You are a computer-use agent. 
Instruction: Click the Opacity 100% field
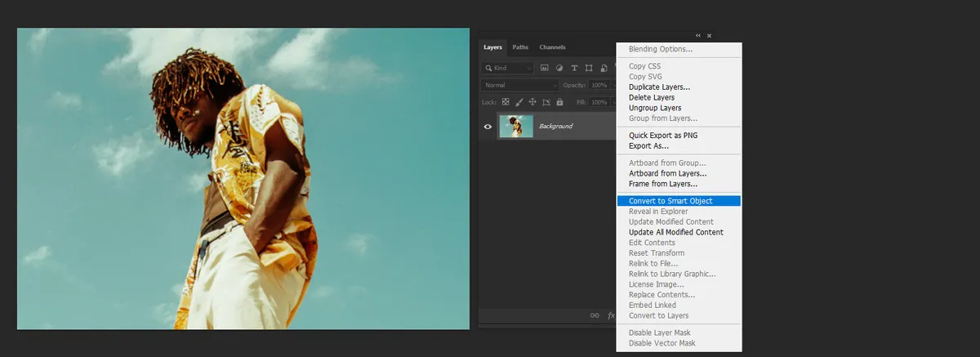point(599,85)
